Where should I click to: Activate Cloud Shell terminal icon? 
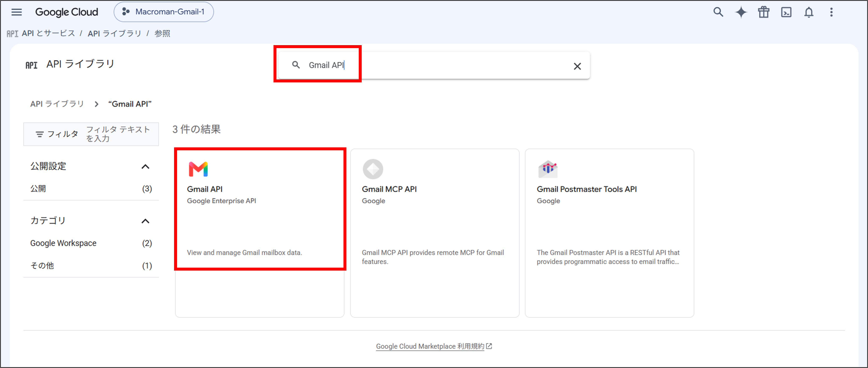[x=786, y=12]
